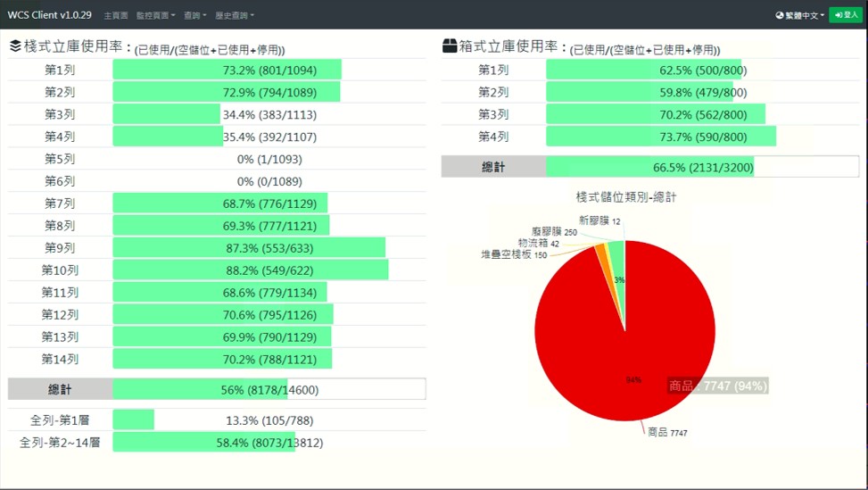Click the 56% (8178/14600) total bar

click(x=269, y=389)
